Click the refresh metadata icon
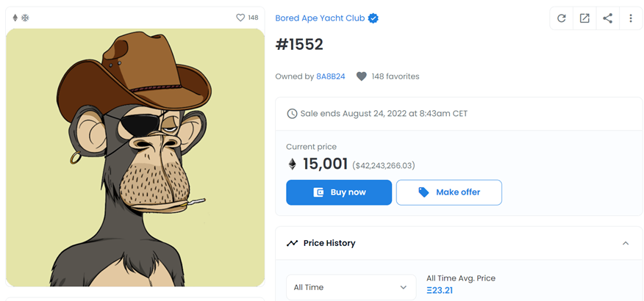 coord(562,18)
